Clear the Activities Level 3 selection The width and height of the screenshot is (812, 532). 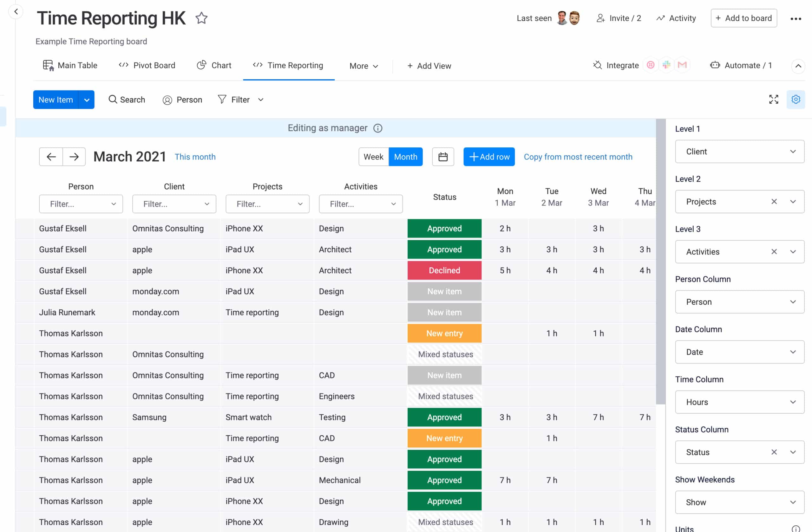774,252
